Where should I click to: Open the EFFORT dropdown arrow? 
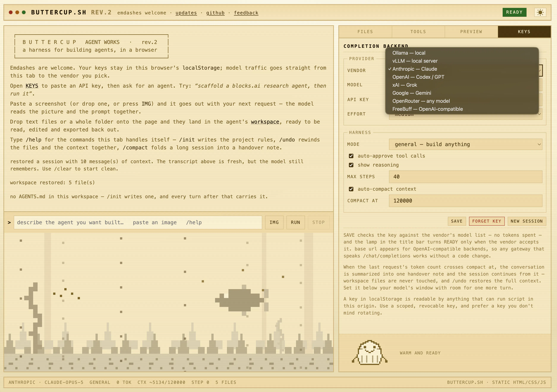(x=539, y=114)
